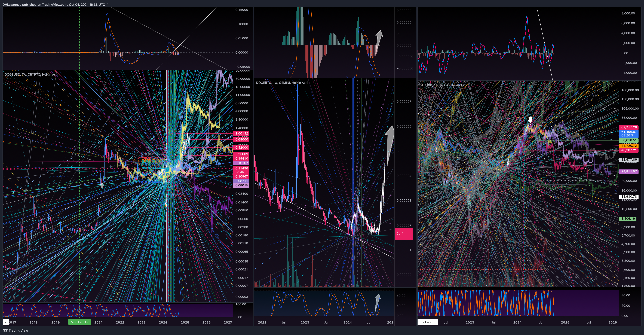Click 8,000.00 on the BTC MACD scale
This screenshot has height=335, width=644.
(x=628, y=14)
